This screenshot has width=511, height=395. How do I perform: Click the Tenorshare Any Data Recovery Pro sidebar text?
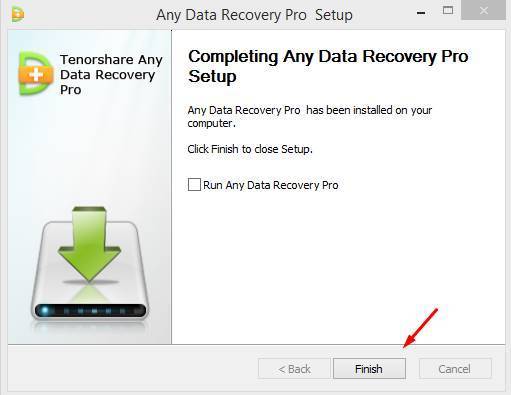[x=111, y=74]
